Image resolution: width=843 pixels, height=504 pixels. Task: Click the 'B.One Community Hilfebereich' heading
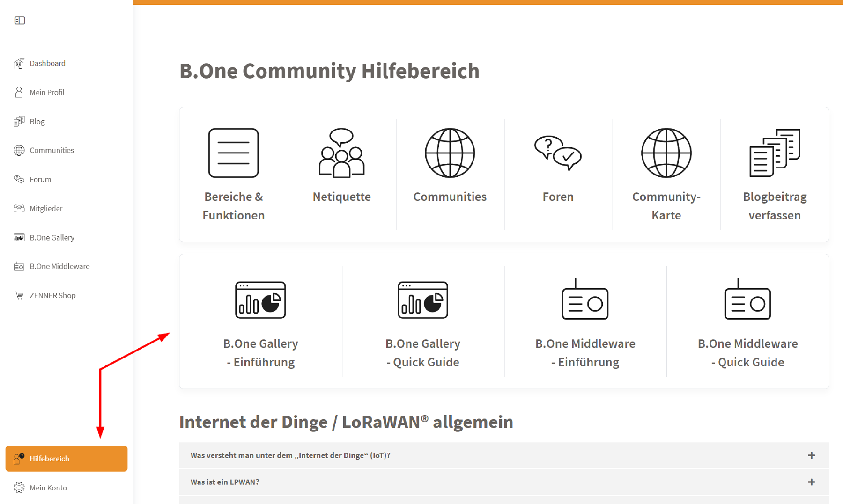pos(329,71)
